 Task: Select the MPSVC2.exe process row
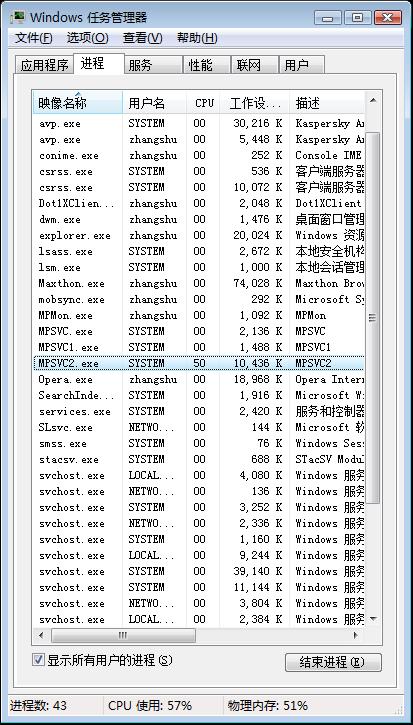[x=199, y=363]
